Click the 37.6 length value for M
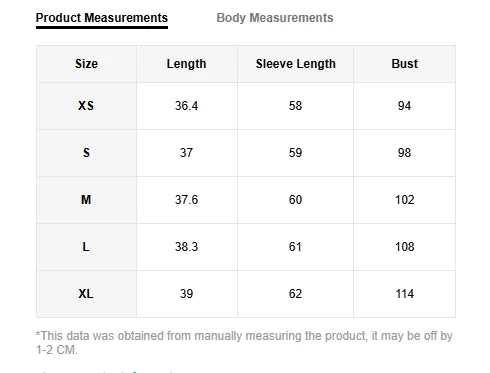Viewport: 490px width, 373px height. click(187, 200)
